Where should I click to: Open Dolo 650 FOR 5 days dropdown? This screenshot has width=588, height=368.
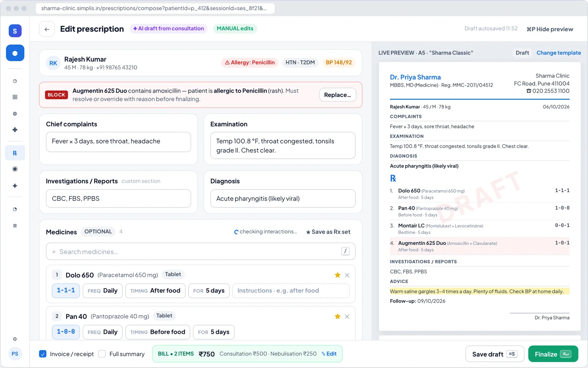click(209, 291)
